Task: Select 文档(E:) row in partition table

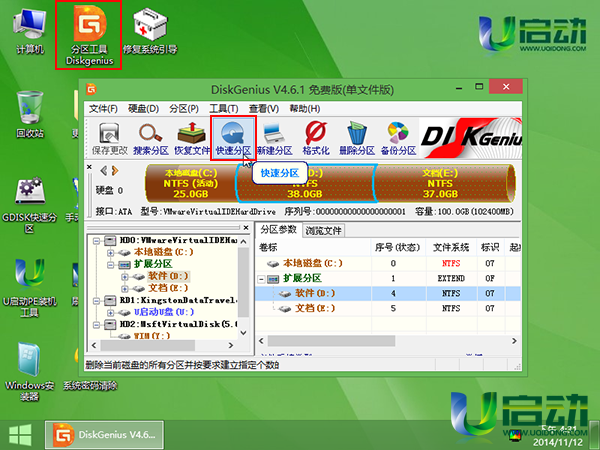Action: [388, 308]
